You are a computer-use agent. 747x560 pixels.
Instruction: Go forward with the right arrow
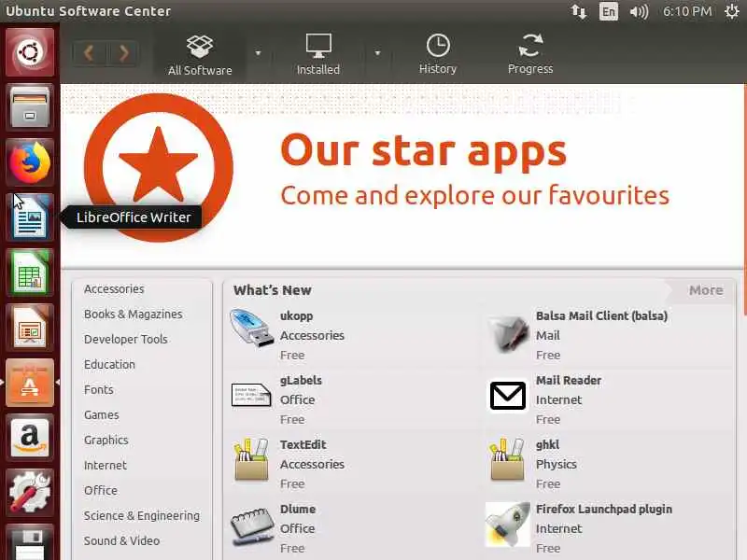[x=123, y=53]
